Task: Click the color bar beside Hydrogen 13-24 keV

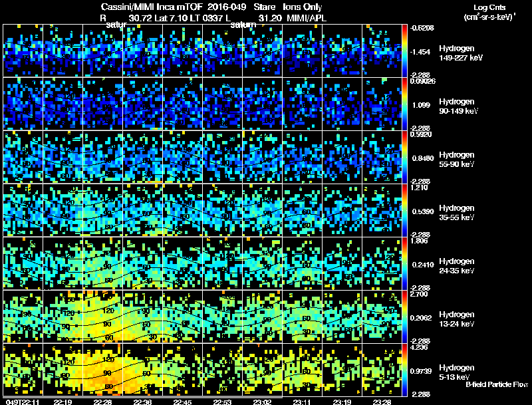Action: tap(404, 317)
